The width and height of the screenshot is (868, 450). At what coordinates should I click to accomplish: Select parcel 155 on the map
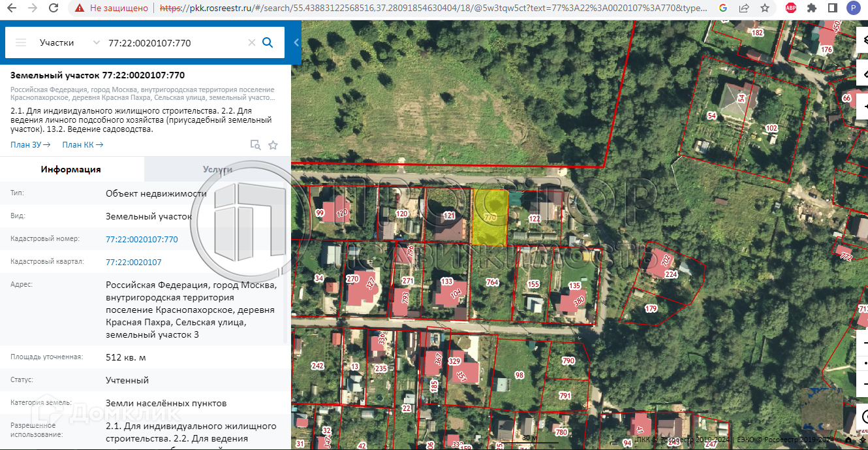pos(534,283)
